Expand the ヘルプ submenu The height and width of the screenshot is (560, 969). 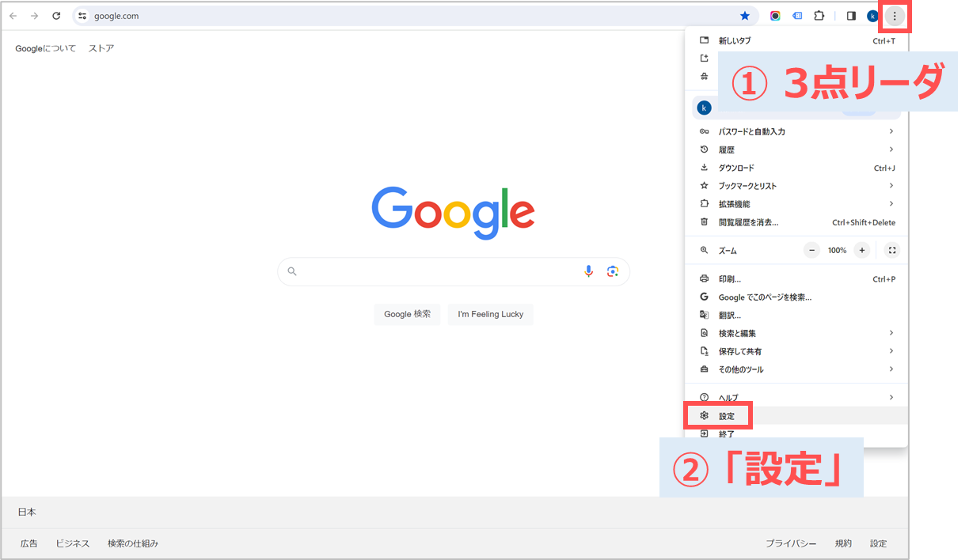tap(796, 397)
